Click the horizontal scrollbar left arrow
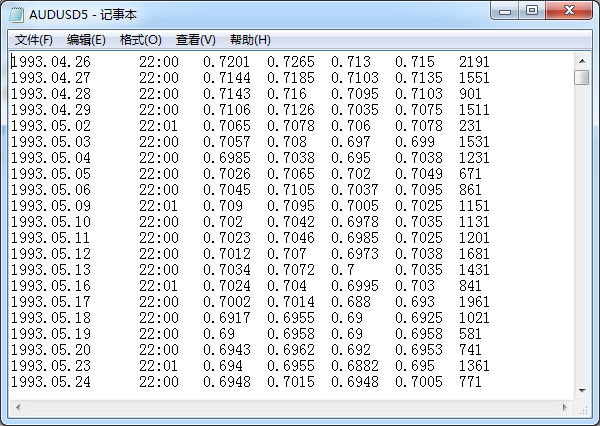The height and width of the screenshot is (426, 600). (x=18, y=407)
